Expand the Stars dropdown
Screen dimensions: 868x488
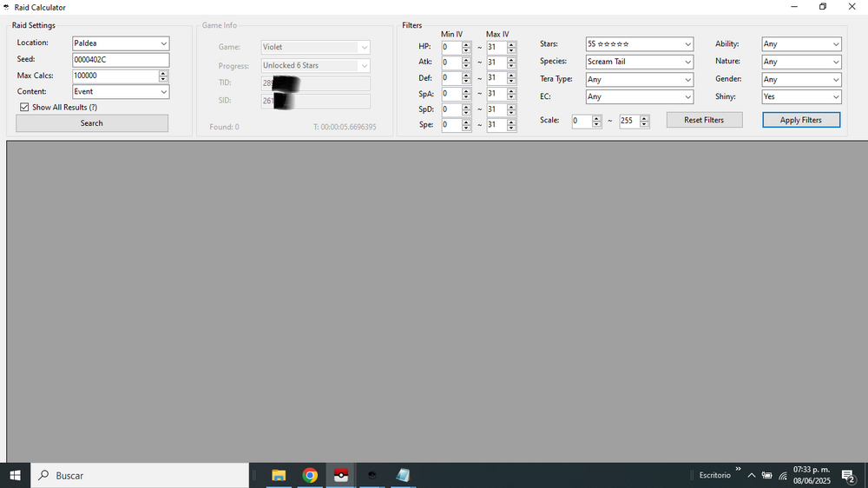(x=687, y=44)
